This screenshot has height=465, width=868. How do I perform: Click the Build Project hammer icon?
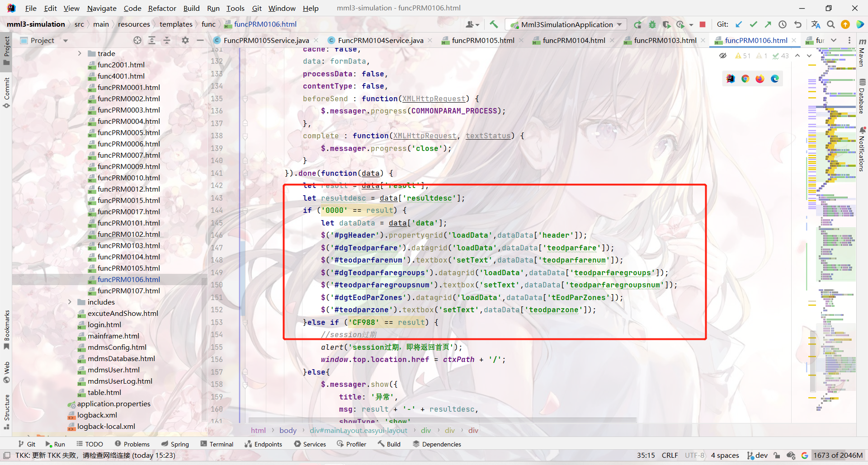(494, 24)
